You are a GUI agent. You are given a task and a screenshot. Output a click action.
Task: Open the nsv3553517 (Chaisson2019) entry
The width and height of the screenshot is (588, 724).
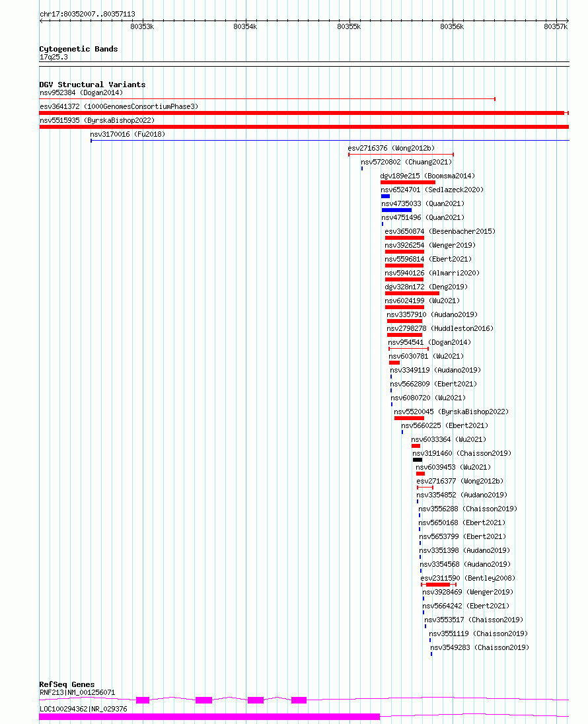(474, 619)
